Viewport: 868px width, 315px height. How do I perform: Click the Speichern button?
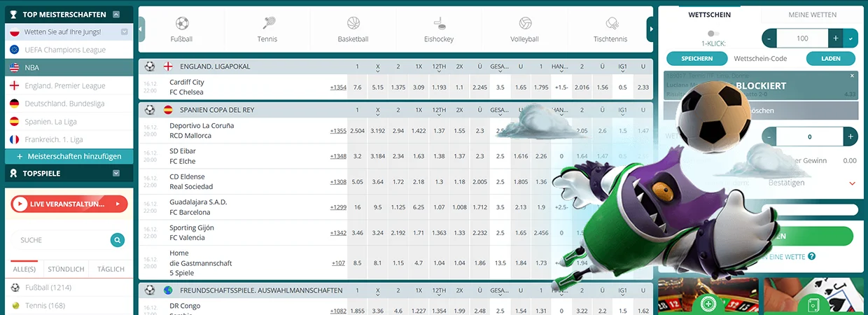click(x=697, y=59)
